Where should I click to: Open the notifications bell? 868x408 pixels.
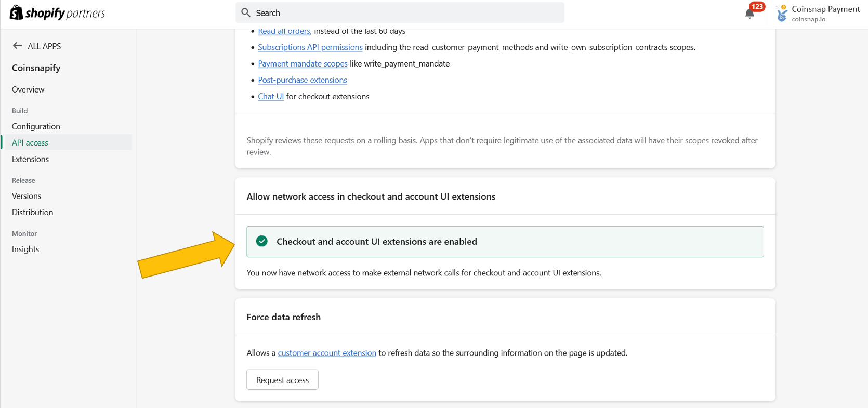click(x=749, y=14)
